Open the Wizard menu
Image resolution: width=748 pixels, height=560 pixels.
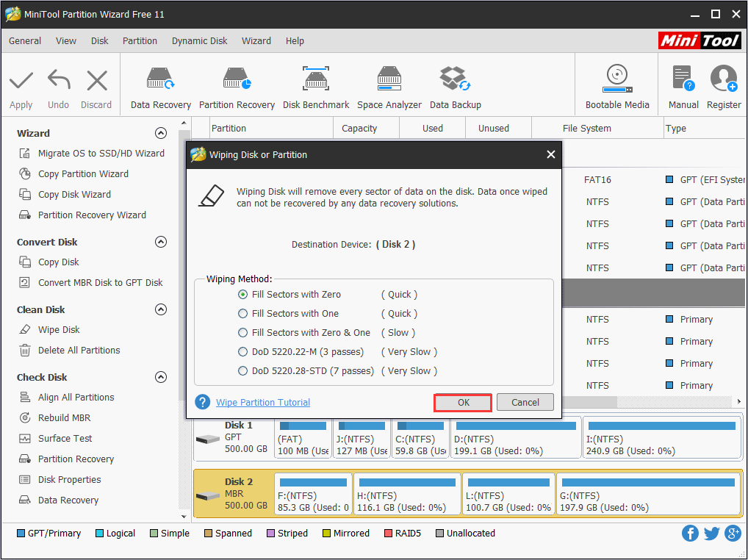(x=256, y=41)
